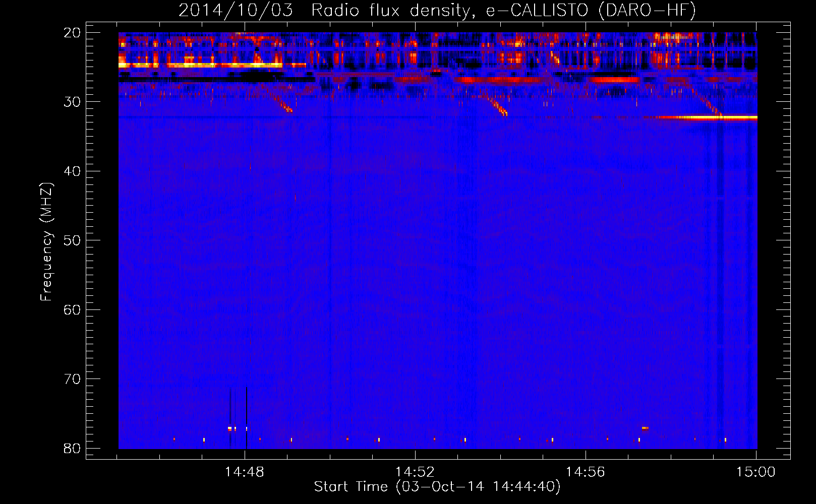Click the 70 MHz frequency tick label
The height and width of the screenshot is (504, 816).
click(x=72, y=379)
